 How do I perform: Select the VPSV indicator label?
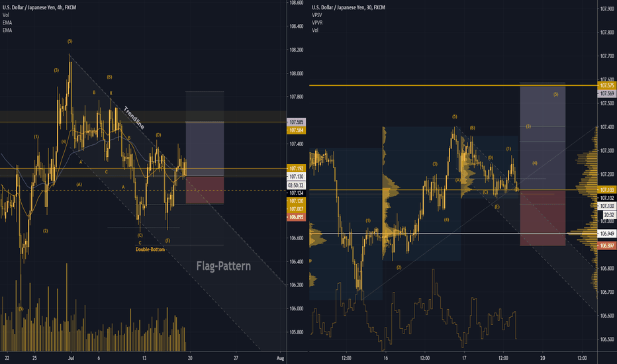point(316,15)
